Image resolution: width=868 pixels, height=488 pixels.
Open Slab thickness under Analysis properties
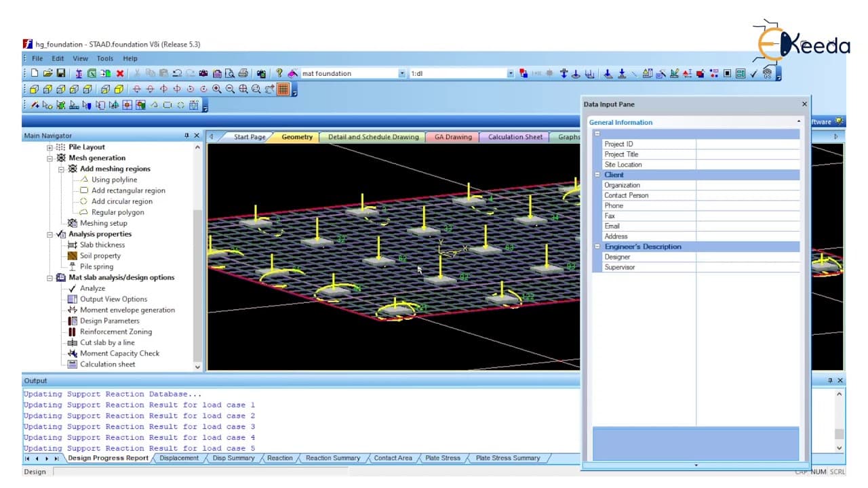tap(102, 245)
